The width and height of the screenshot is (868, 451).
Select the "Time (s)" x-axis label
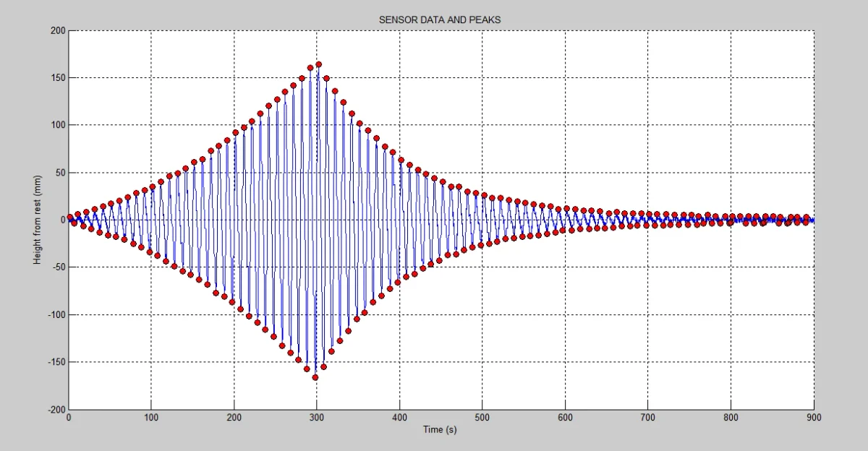tap(440, 429)
